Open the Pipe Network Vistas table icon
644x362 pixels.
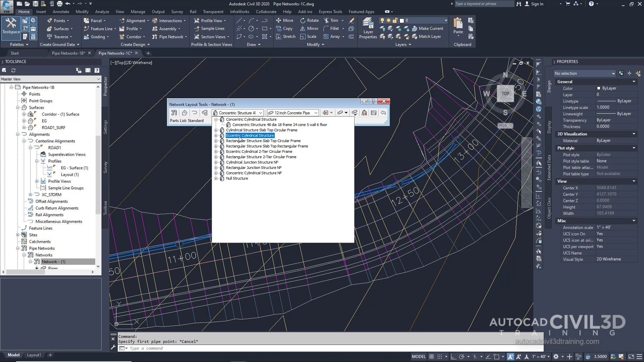click(374, 113)
